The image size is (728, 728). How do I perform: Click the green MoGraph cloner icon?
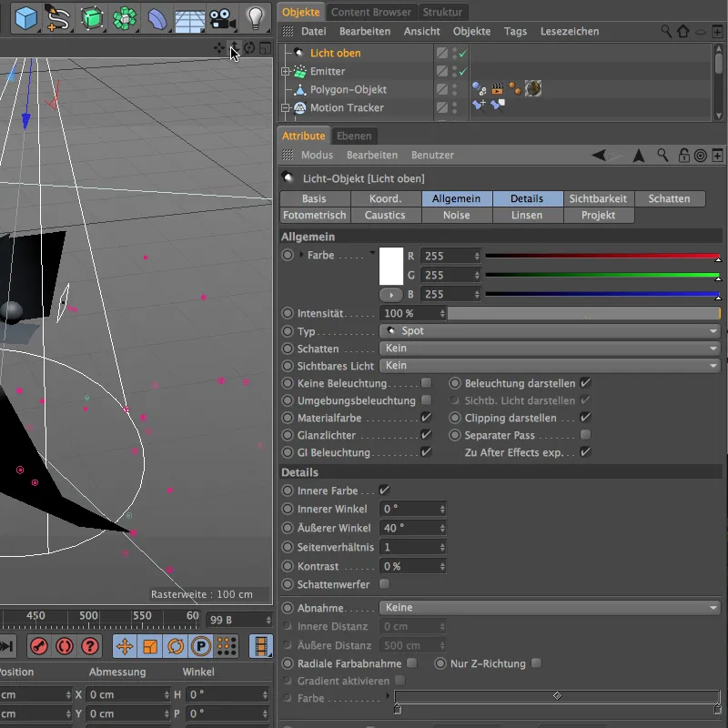tap(124, 16)
